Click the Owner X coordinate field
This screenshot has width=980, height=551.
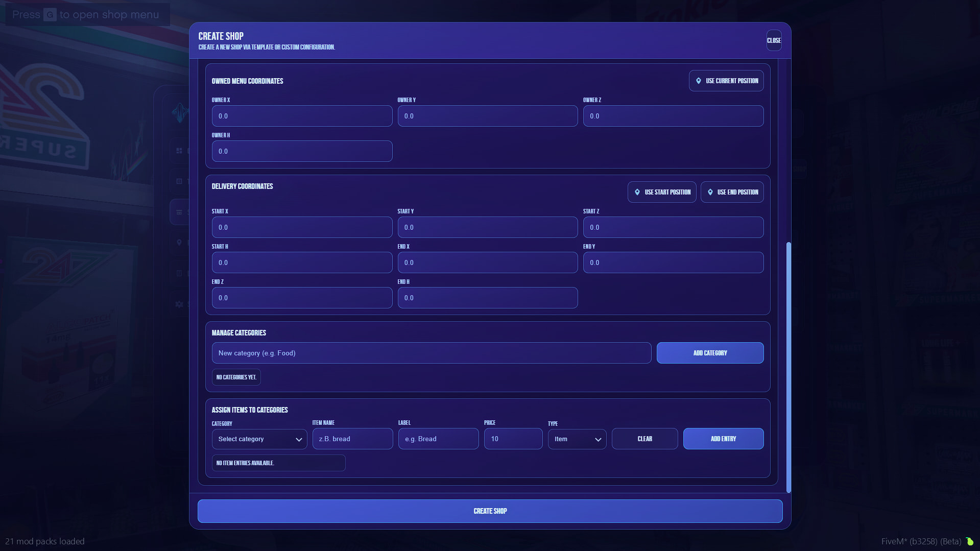click(302, 116)
